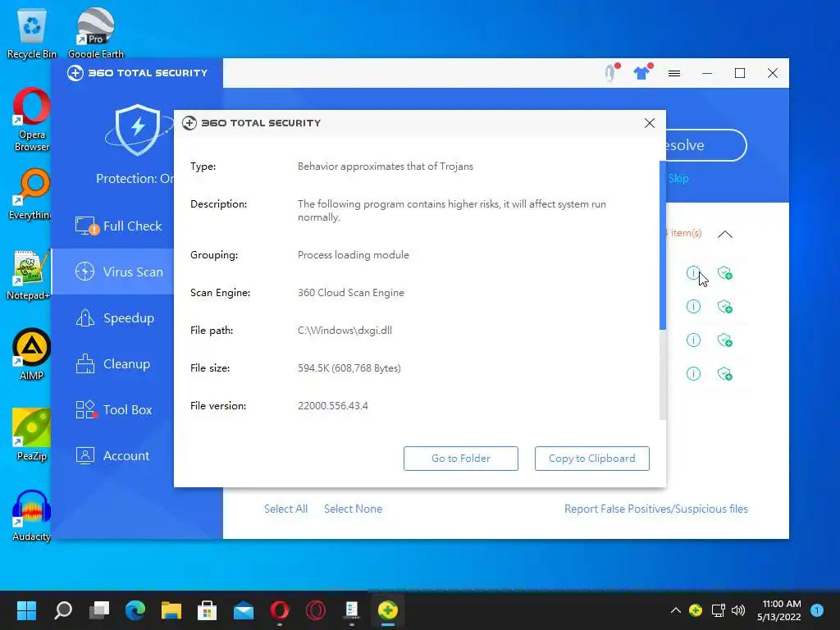Click 360 Total Security taskbar icon
The image size is (840, 630).
pyautogui.click(x=388, y=610)
